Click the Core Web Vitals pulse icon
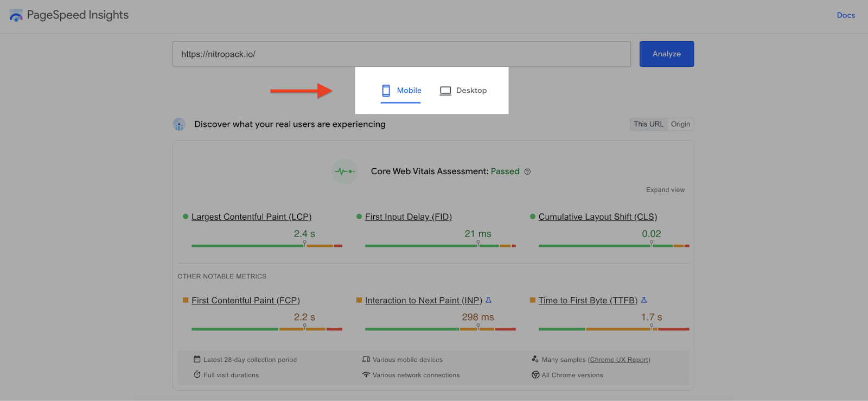Image resolution: width=868 pixels, height=401 pixels. [344, 171]
